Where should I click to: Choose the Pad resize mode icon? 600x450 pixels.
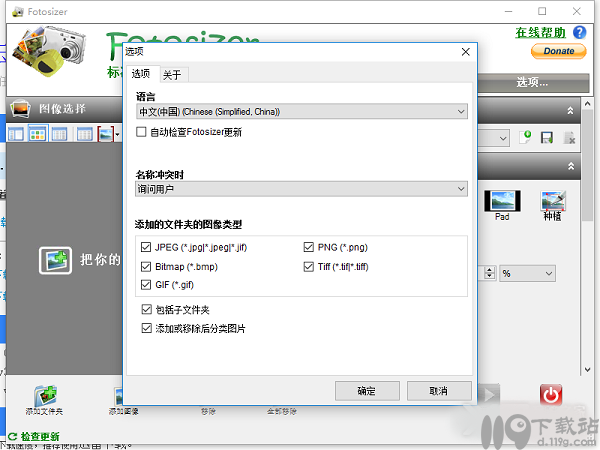click(502, 201)
